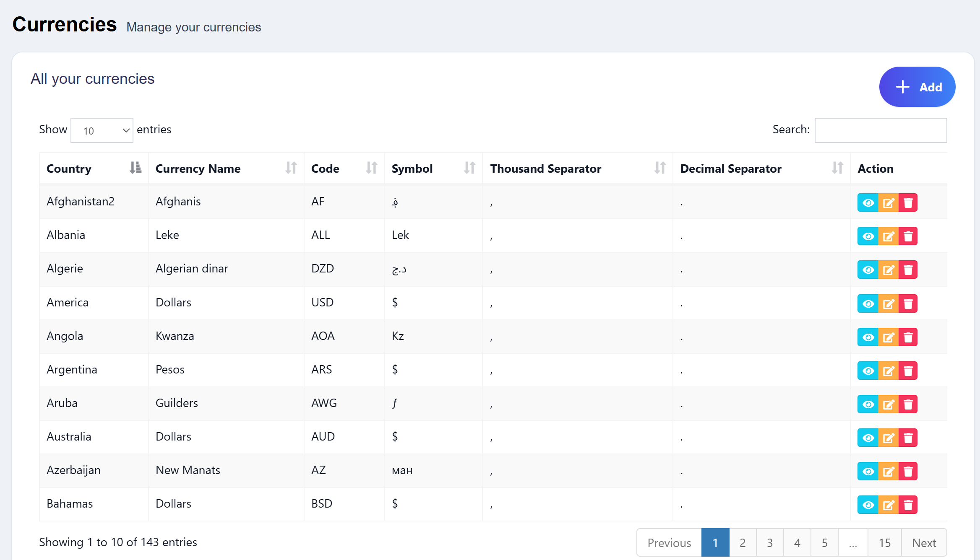Open edit for Angola Kwanza
The height and width of the screenshot is (560, 980).
coord(888,337)
